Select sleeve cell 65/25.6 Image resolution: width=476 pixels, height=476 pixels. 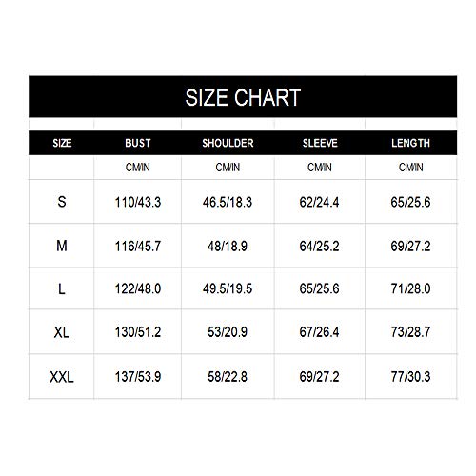click(x=319, y=288)
